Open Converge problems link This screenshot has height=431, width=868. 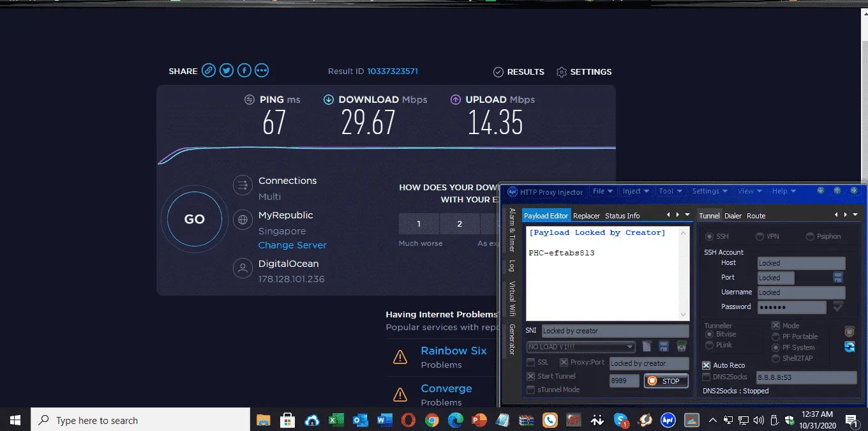(x=446, y=388)
